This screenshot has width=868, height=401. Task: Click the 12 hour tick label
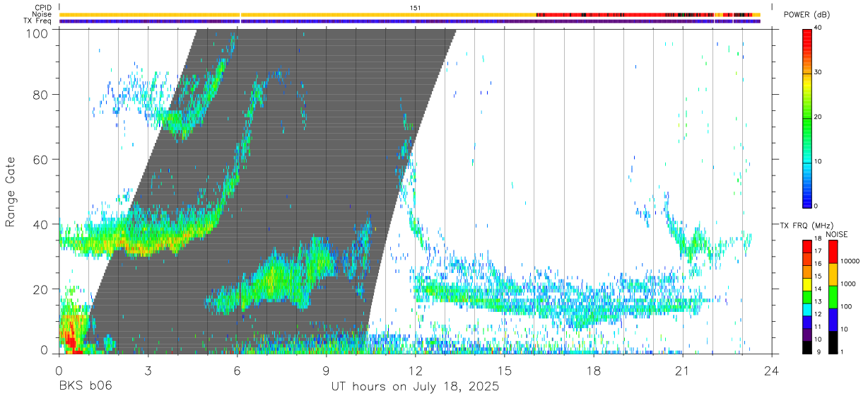click(x=416, y=370)
